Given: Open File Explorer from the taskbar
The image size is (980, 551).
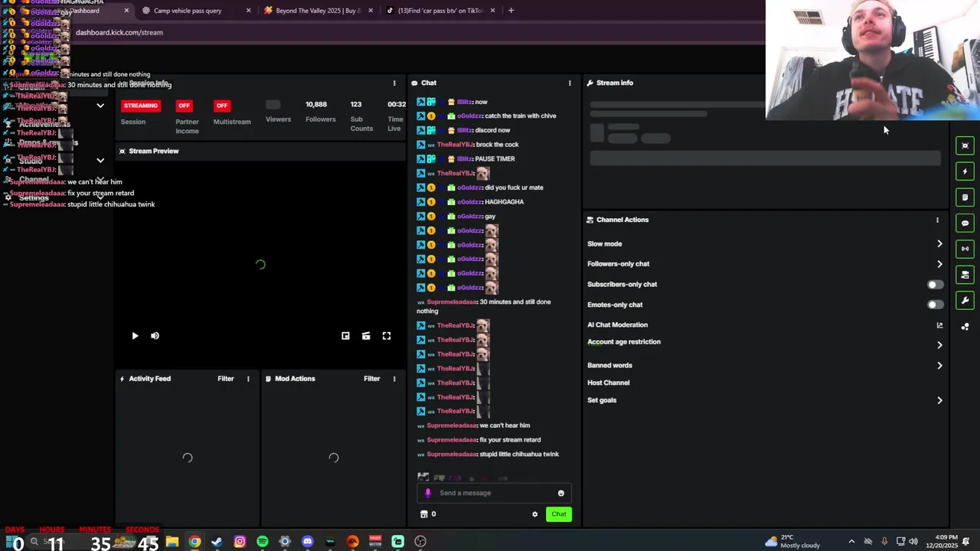Looking at the screenshot, I should tap(172, 542).
